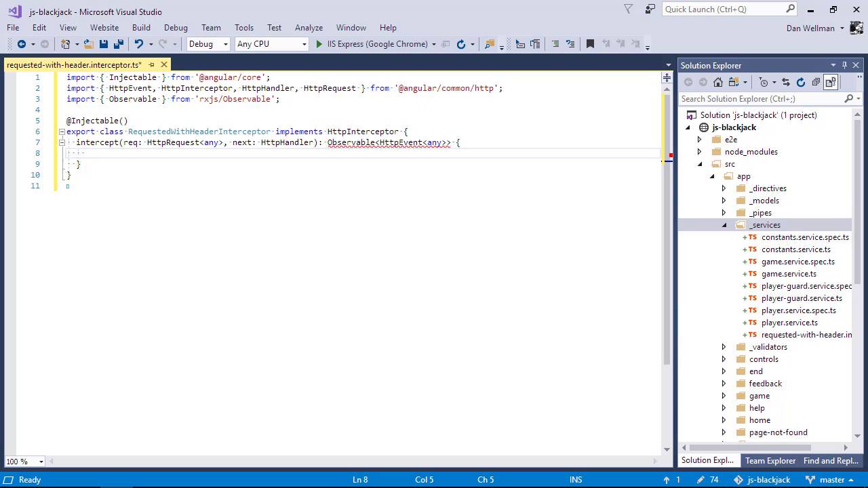Click the Quick Launch input box

[x=724, y=9]
